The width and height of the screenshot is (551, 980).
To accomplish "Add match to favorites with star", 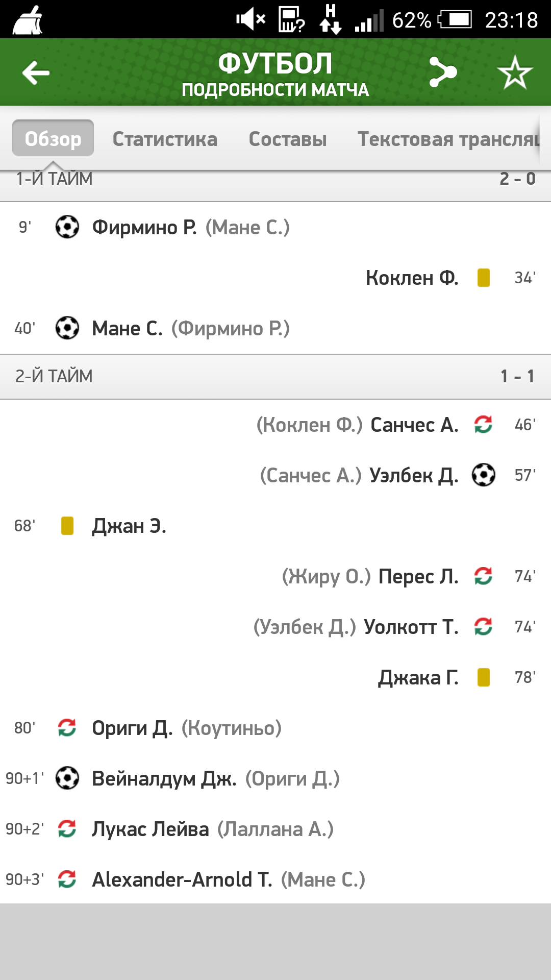I will point(515,72).
